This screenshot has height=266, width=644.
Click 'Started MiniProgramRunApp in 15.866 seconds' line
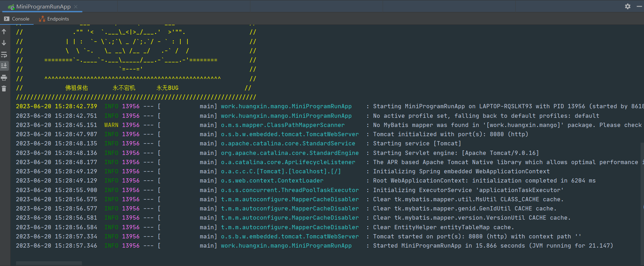tap(493, 246)
